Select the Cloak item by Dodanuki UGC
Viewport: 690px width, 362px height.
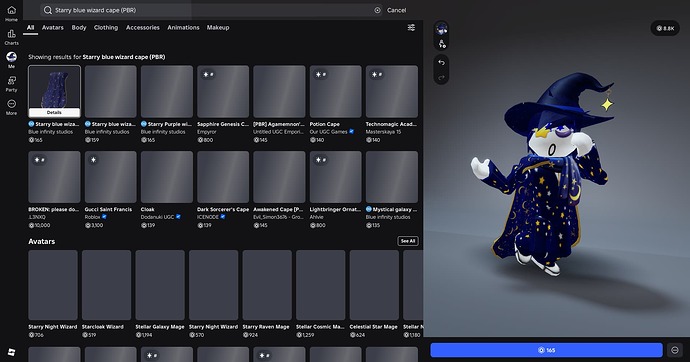click(x=167, y=177)
